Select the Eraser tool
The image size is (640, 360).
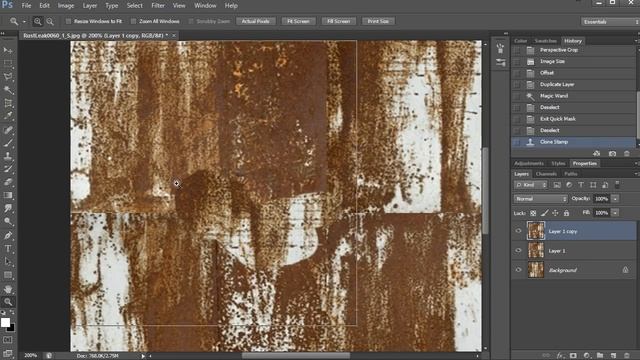8,182
